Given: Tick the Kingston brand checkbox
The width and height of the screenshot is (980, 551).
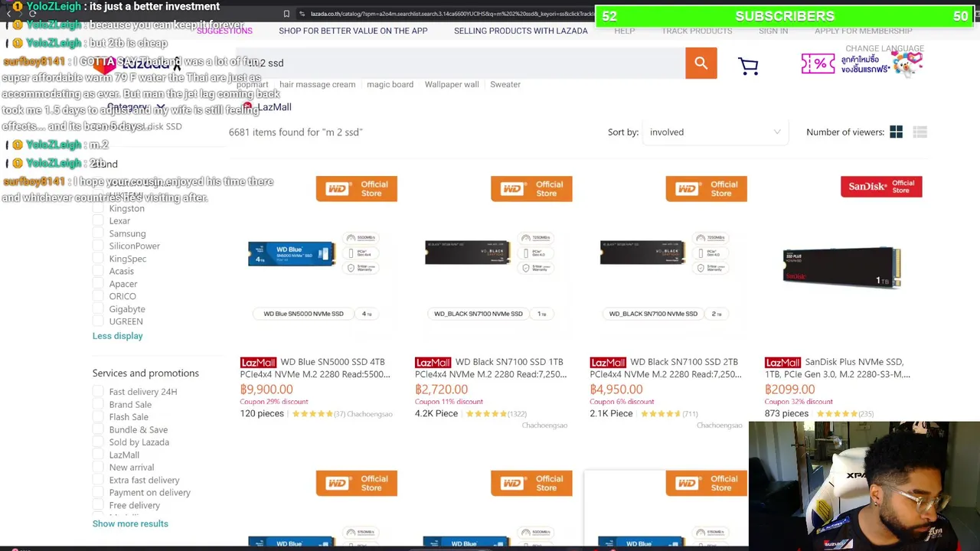Looking at the screenshot, I should [x=98, y=209].
